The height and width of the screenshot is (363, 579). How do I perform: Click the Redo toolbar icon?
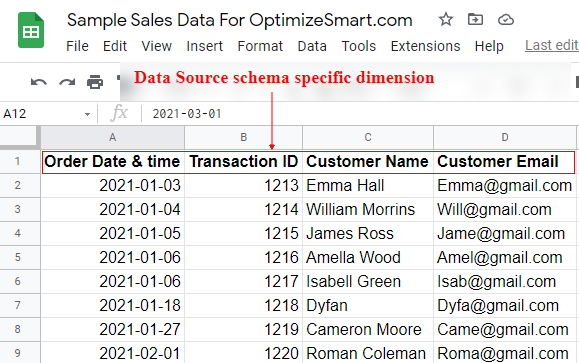tap(67, 82)
